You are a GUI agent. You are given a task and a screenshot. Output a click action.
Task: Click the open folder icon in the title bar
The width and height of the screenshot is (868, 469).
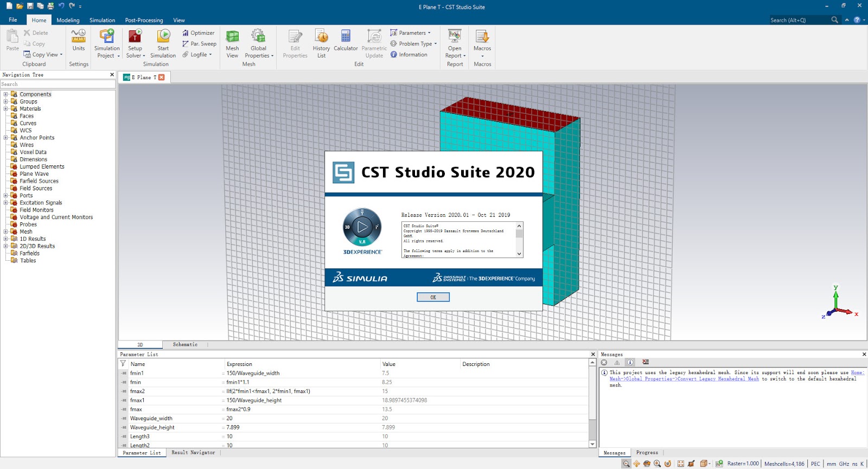[x=20, y=6]
